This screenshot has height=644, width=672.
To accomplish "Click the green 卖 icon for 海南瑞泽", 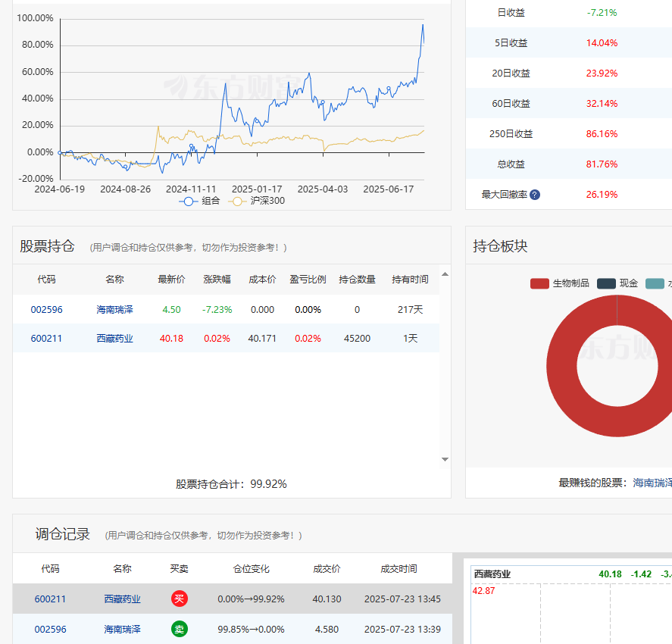I will point(179,629).
